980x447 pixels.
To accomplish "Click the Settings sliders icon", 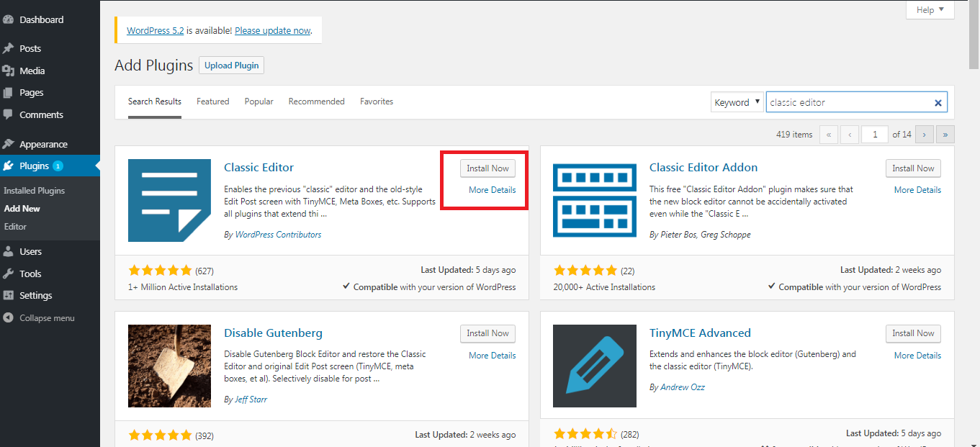I will 9,295.
